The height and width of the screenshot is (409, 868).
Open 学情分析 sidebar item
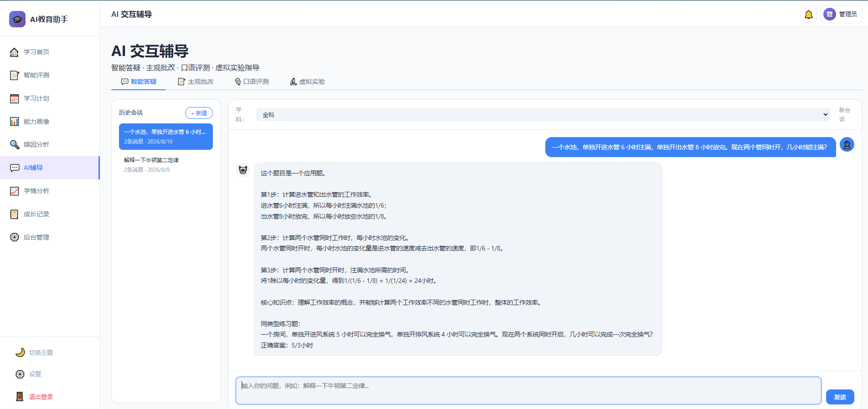point(50,191)
